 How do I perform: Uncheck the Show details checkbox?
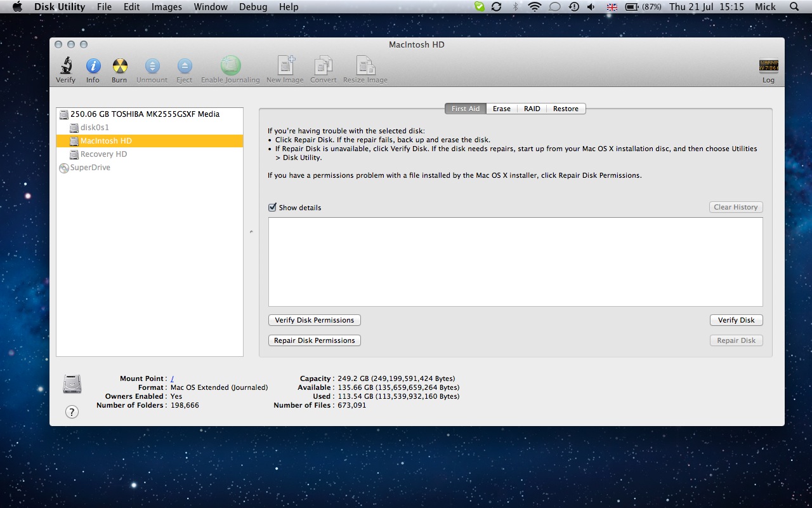pyautogui.click(x=273, y=207)
